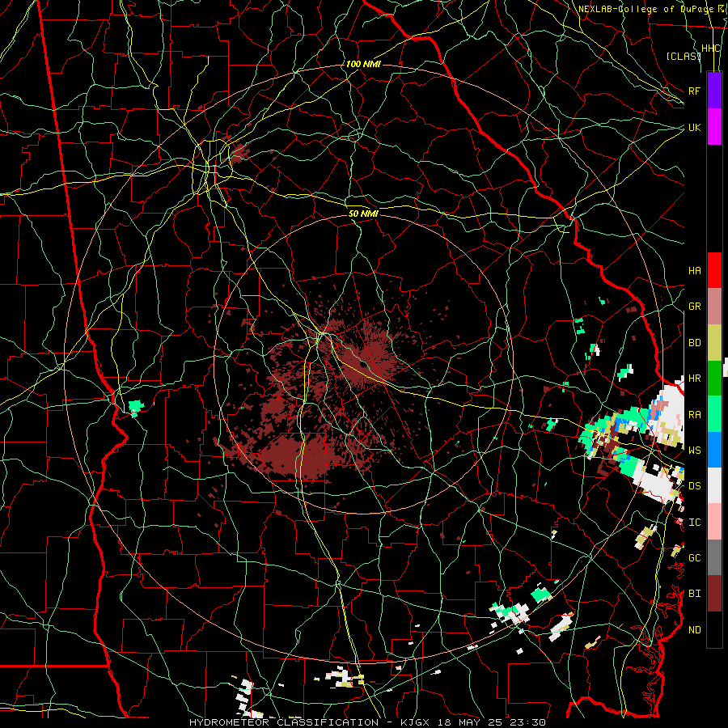
Task: Click the brown BI legend swatch
Action: [x=714, y=594]
